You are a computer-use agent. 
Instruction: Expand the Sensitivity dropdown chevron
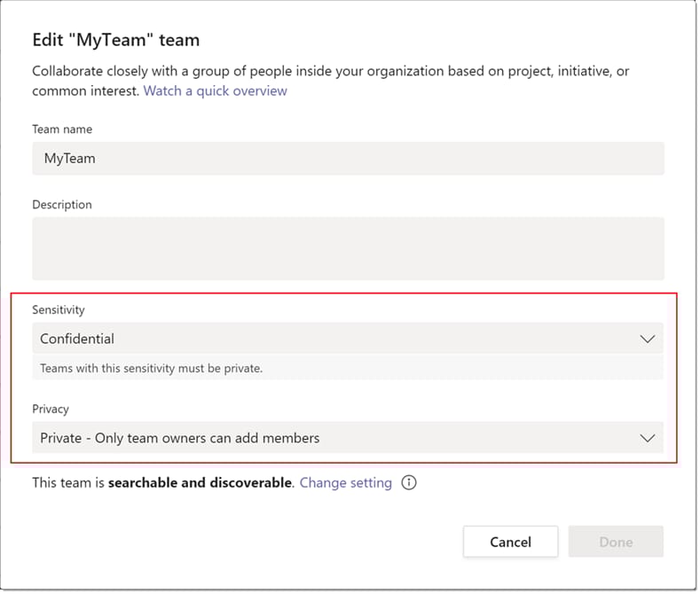pyautogui.click(x=647, y=339)
